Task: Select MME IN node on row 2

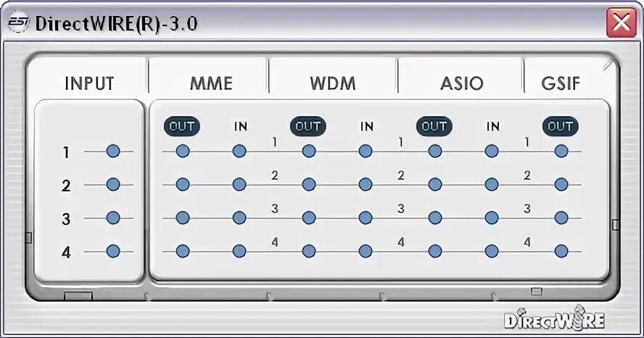Action: pos(239,184)
